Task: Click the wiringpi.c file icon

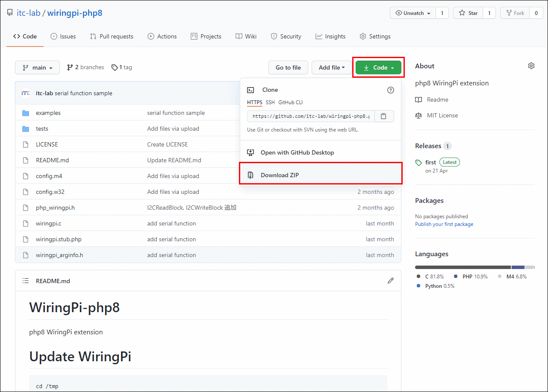Action: click(26, 224)
